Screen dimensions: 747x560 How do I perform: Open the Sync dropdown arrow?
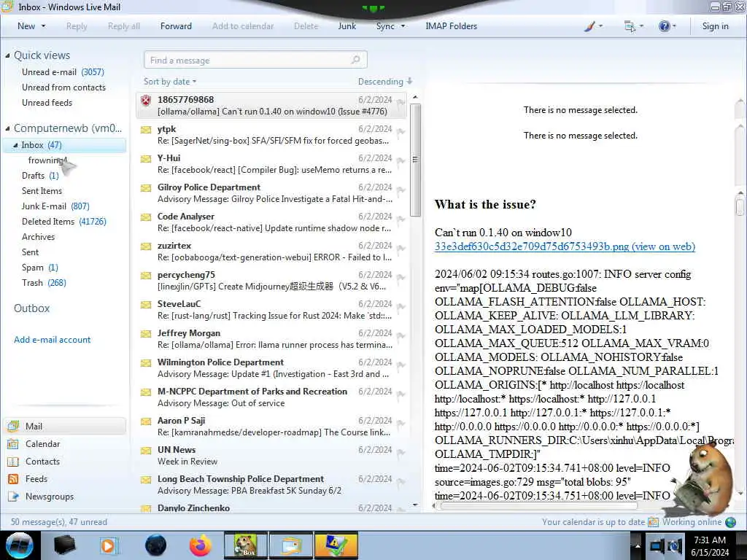point(403,26)
